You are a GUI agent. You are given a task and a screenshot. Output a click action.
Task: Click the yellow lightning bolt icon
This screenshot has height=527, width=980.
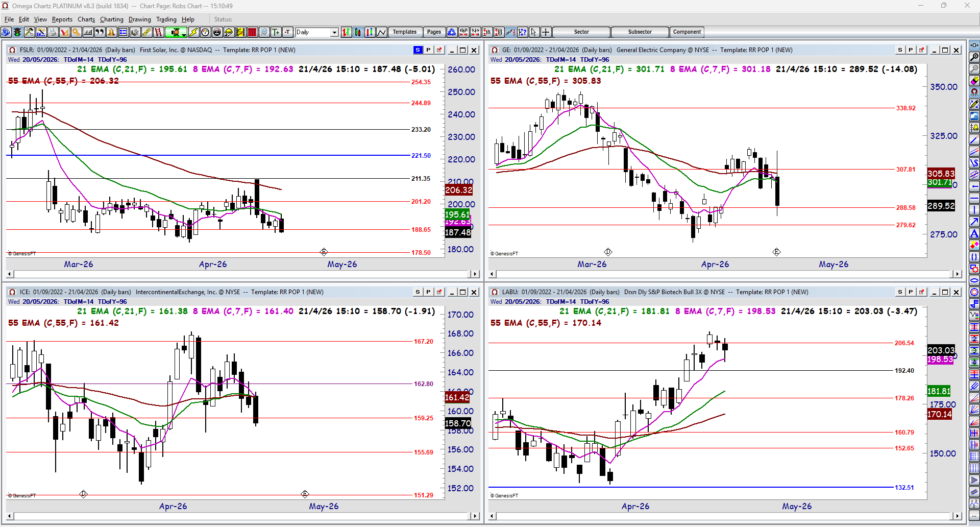tap(193, 32)
